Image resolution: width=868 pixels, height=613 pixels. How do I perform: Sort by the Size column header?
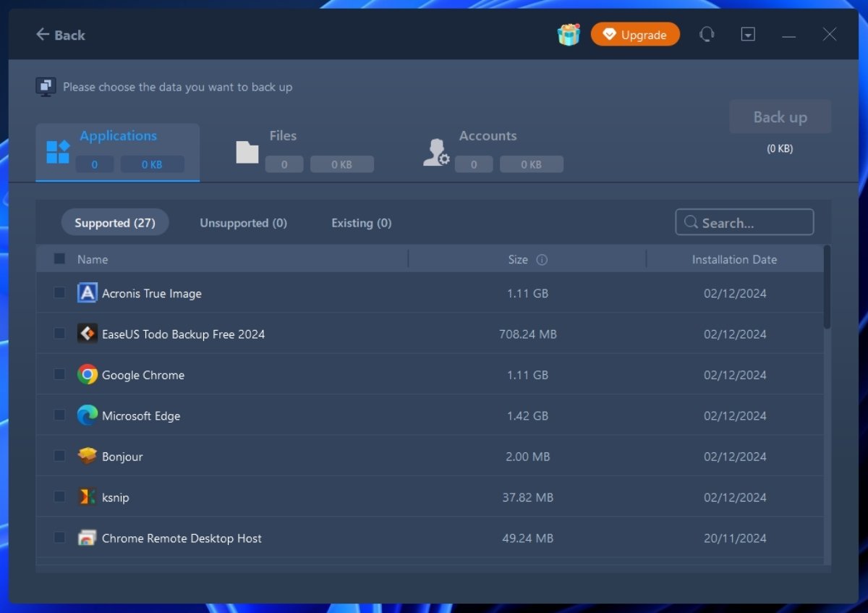pyautogui.click(x=518, y=260)
